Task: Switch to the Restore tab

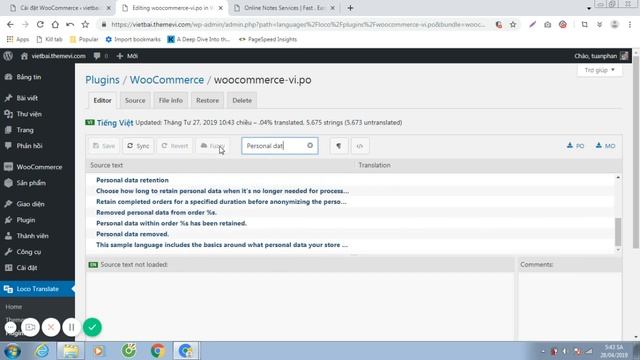Action: point(207,100)
